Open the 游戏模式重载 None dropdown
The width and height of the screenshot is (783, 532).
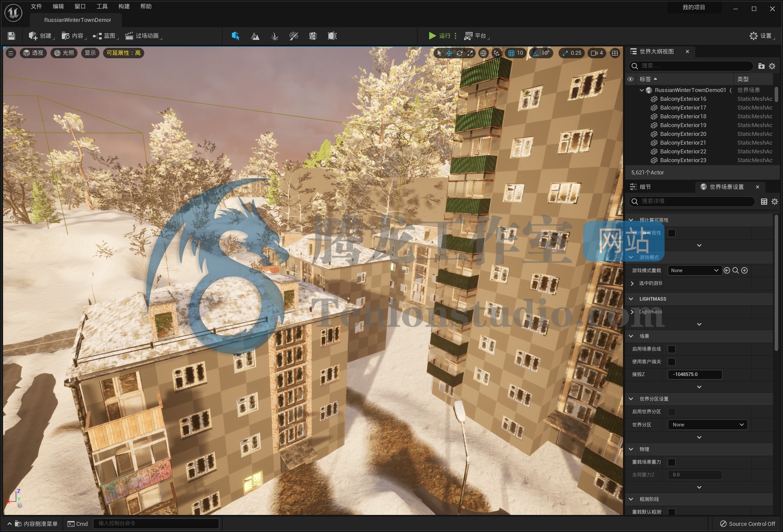(694, 270)
